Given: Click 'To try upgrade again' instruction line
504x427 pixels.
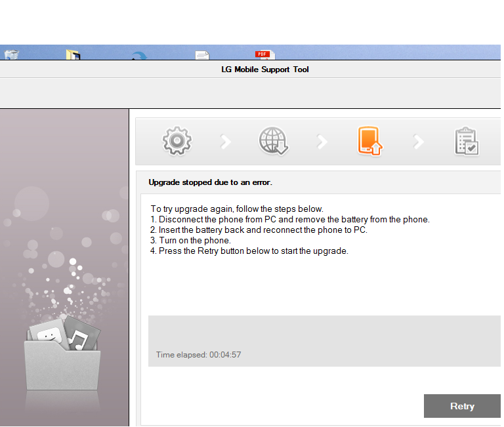Looking at the screenshot, I should (x=237, y=209).
